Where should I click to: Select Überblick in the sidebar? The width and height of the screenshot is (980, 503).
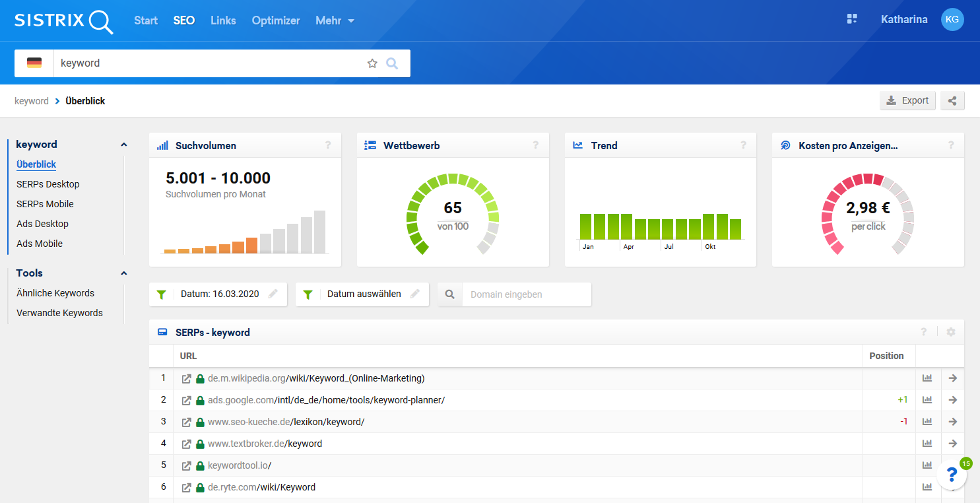pyautogui.click(x=36, y=164)
